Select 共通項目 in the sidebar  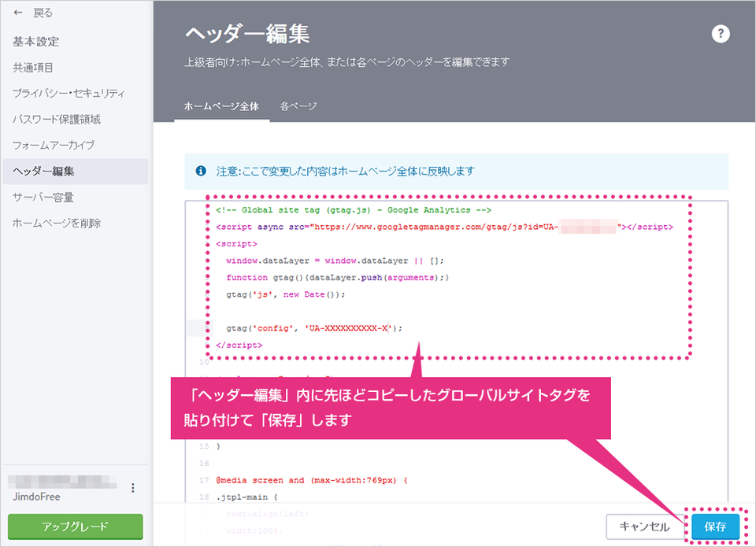(x=33, y=68)
